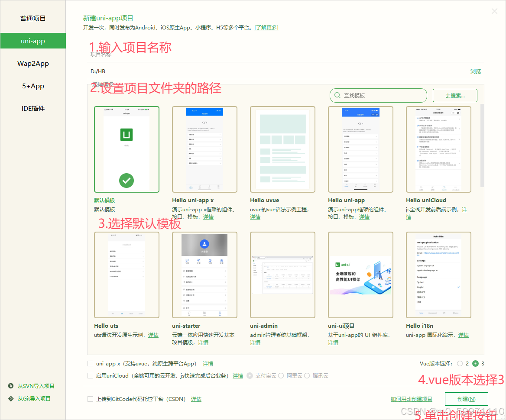Switch to the Wap2App tab
Image resolution: width=506 pixels, height=420 pixels.
[x=33, y=64]
